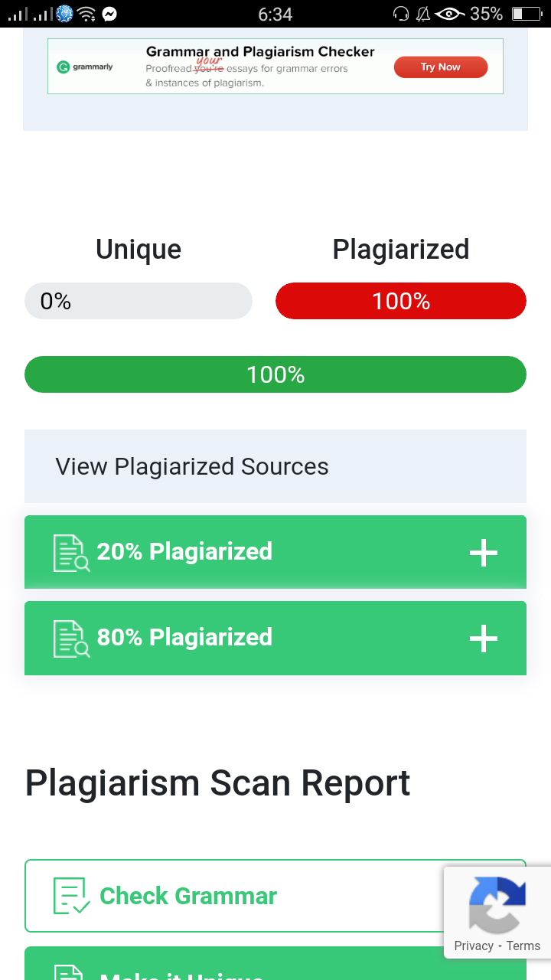Image resolution: width=551 pixels, height=980 pixels.
Task: Click the document icon on 20% Plagiarized row
Action: [x=72, y=553]
